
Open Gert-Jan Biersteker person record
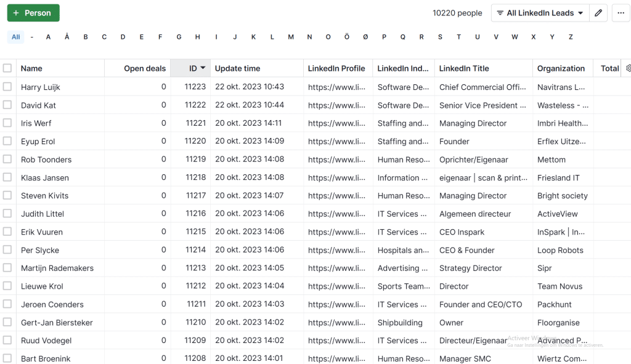[x=57, y=323]
